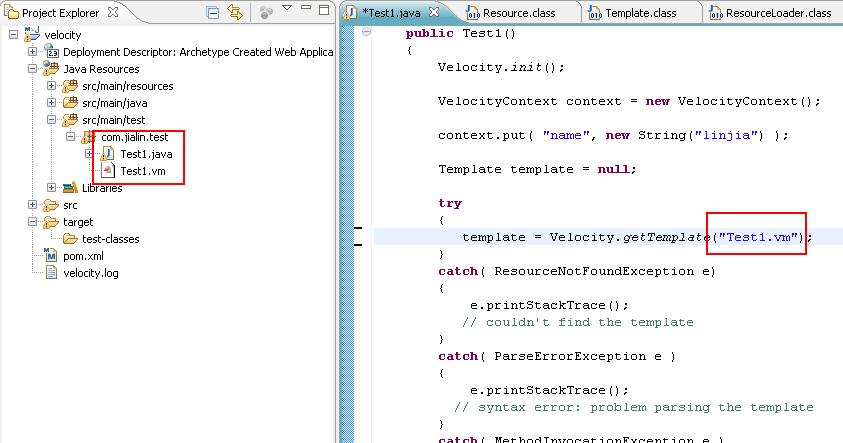Click the Libraries books icon
Viewport: 843px width, 443px height.
[70, 188]
